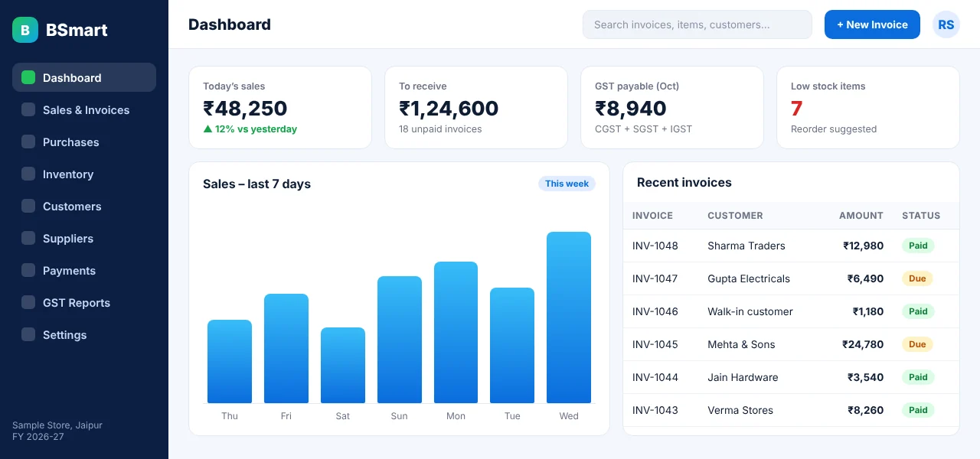Click the Sun sales bar
Screen dimensions: 980x459
click(x=400, y=340)
